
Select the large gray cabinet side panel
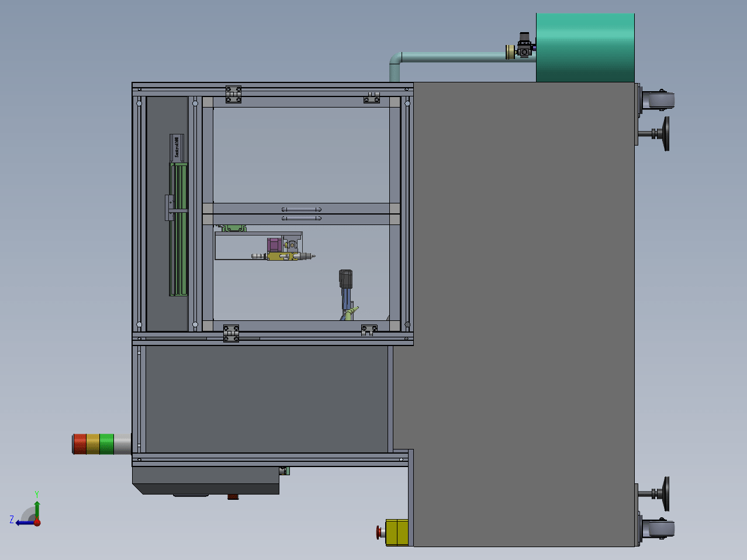click(x=524, y=314)
